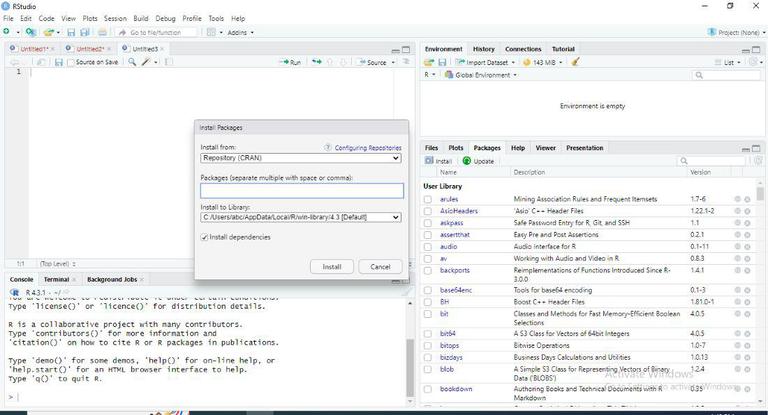
Task: Expand the Install to Library dropdown
Action: click(300, 217)
